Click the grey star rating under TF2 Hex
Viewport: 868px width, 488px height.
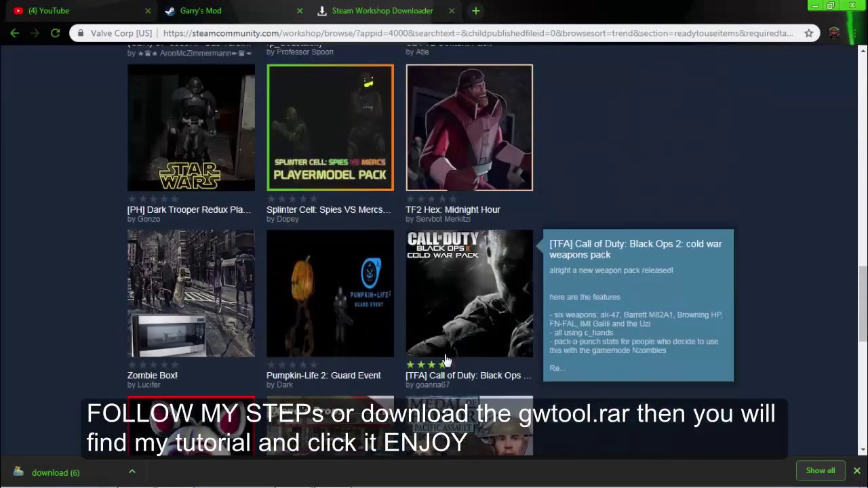430,199
